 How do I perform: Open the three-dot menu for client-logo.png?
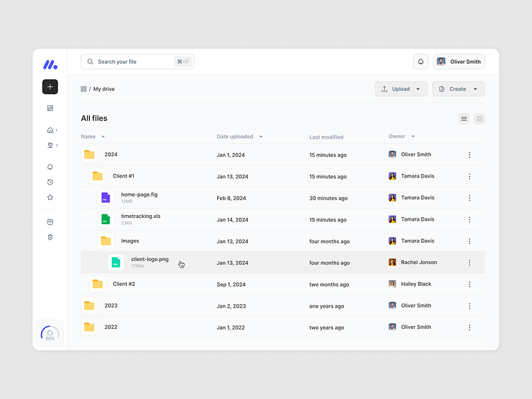469,262
